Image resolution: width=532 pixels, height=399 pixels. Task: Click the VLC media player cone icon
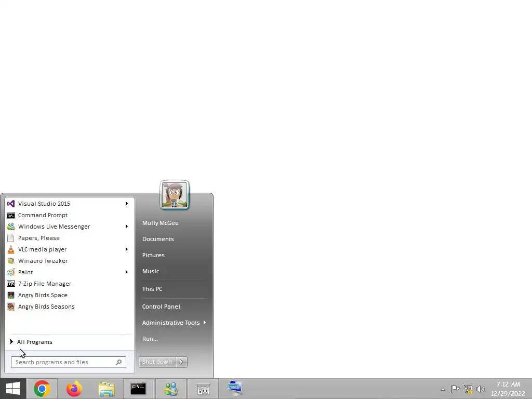point(11,249)
